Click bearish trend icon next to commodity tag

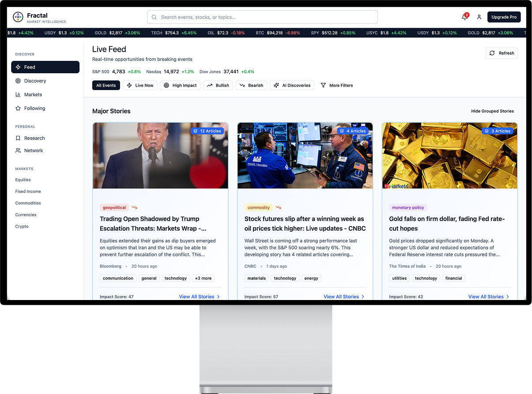[x=279, y=207]
